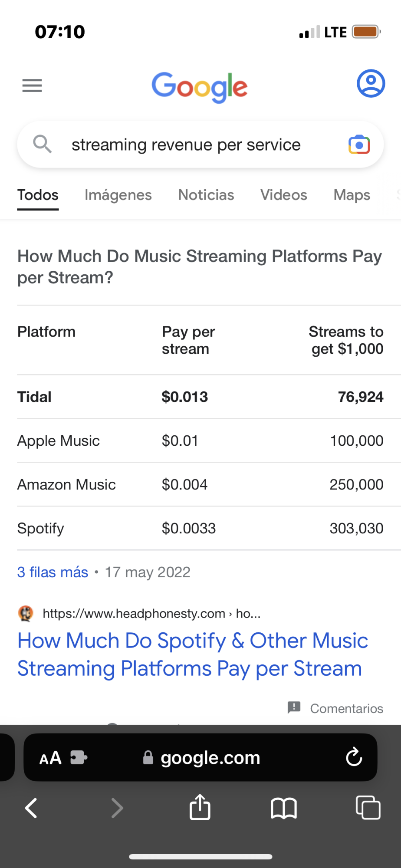Open the Google hamburger menu
Screen dimensions: 401x868
point(32,85)
